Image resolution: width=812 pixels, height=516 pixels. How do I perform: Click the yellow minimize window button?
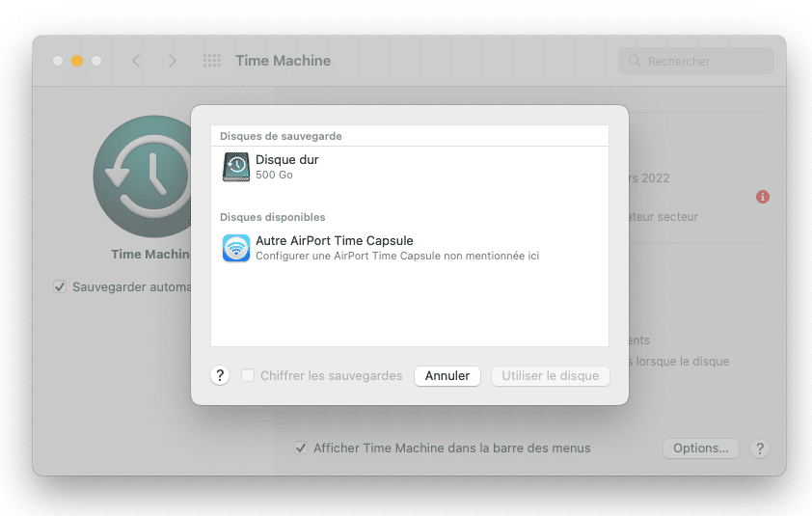point(77,61)
